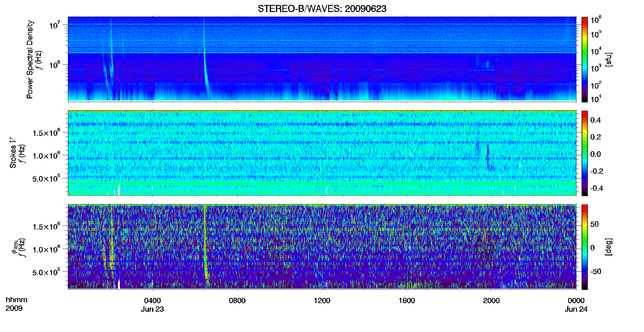Image resolution: width=644 pixels, height=332 pixels.
Task: Click the 0800 time tick label
Action: [237, 300]
